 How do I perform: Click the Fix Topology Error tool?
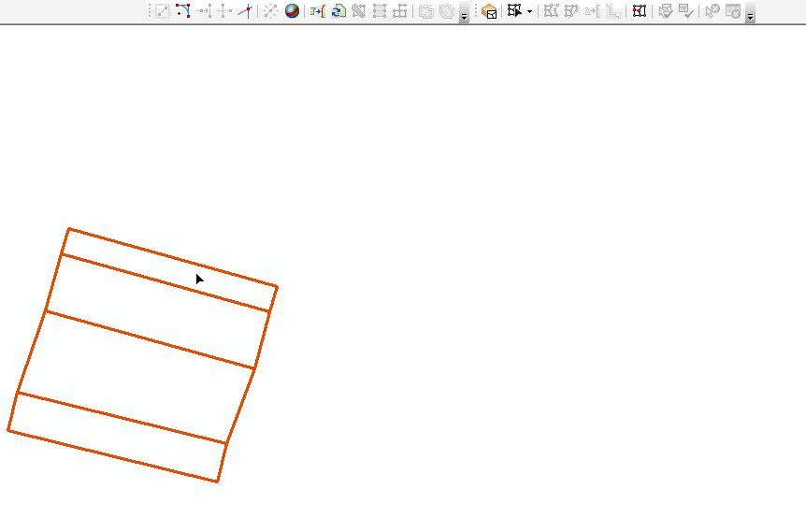[x=712, y=11]
